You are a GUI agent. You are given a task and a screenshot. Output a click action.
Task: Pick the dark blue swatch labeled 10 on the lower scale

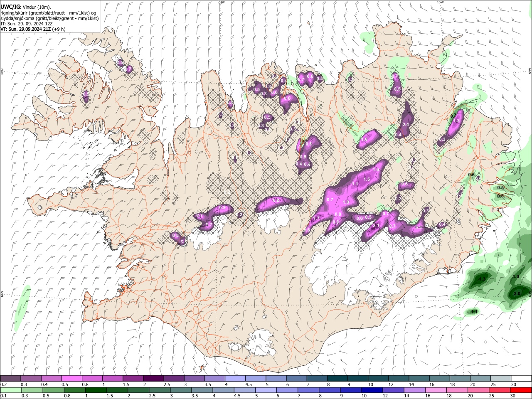(x=372, y=390)
